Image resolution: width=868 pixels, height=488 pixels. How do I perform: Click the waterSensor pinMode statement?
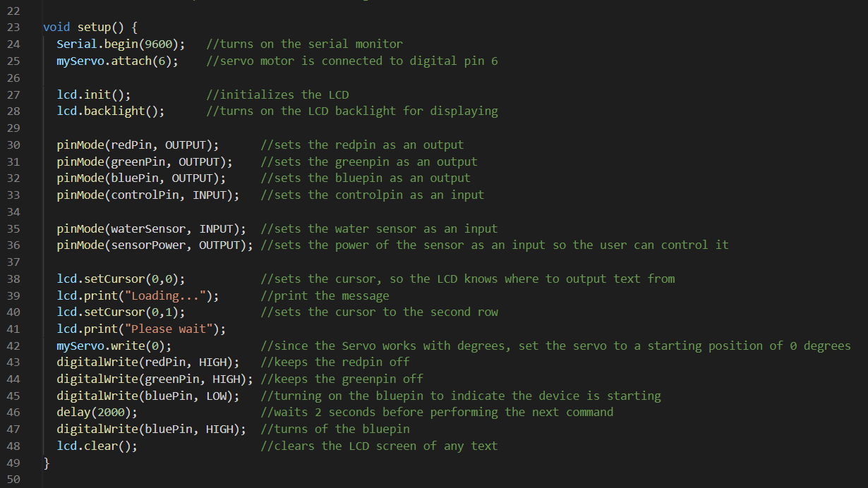[152, 228]
